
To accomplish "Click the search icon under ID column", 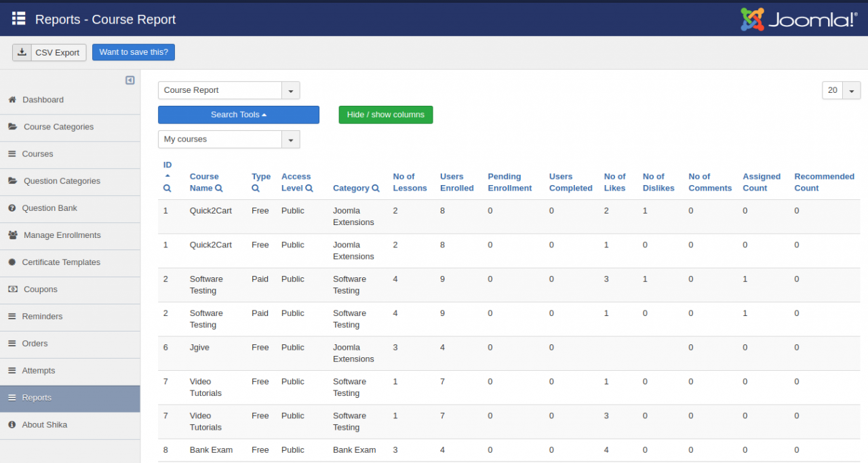I will [x=167, y=188].
